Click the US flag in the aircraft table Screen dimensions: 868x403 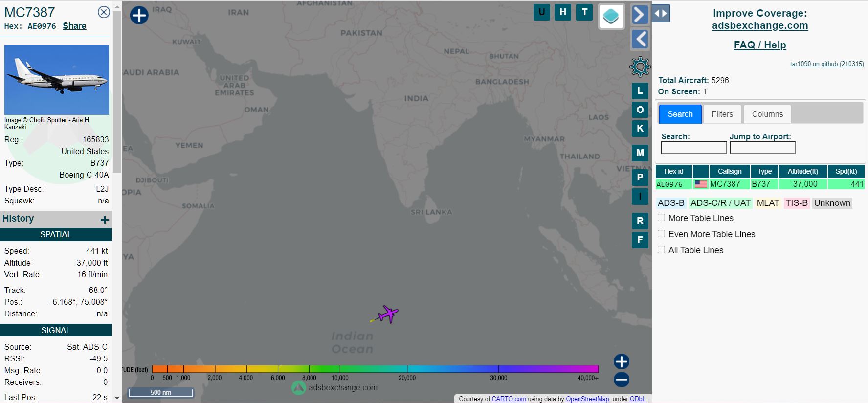[x=701, y=184]
